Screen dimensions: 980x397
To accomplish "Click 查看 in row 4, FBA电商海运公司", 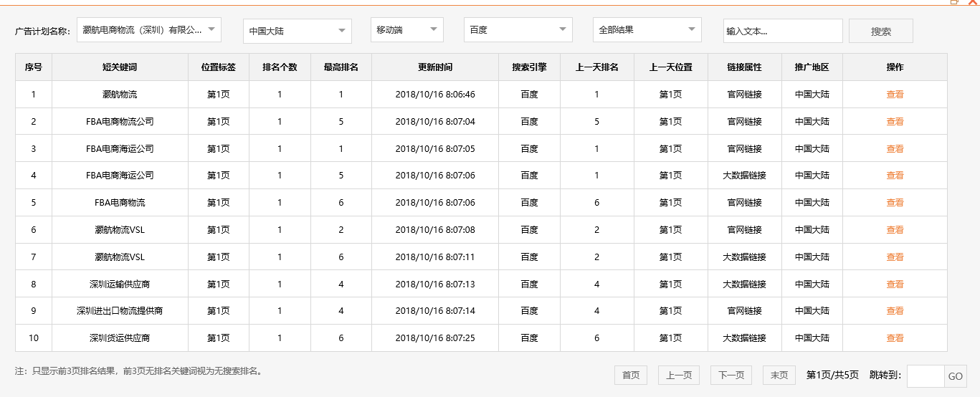I will coord(895,176).
